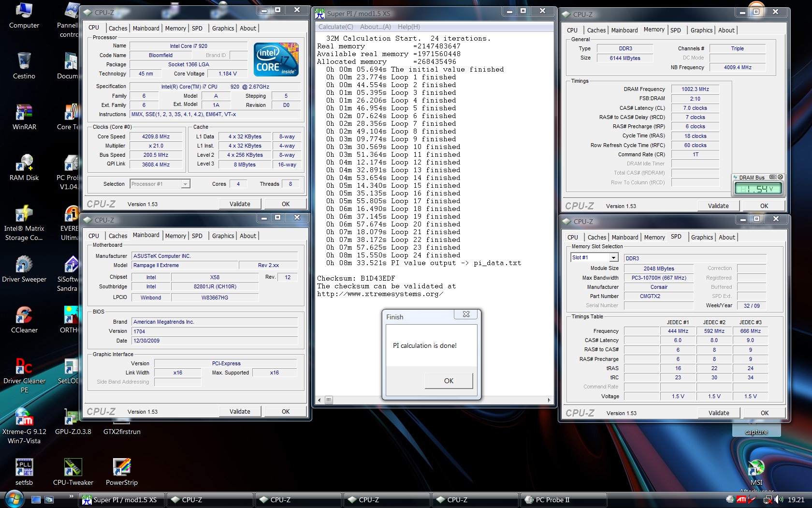Click Validate in top-left CPU-Z window

click(x=240, y=204)
